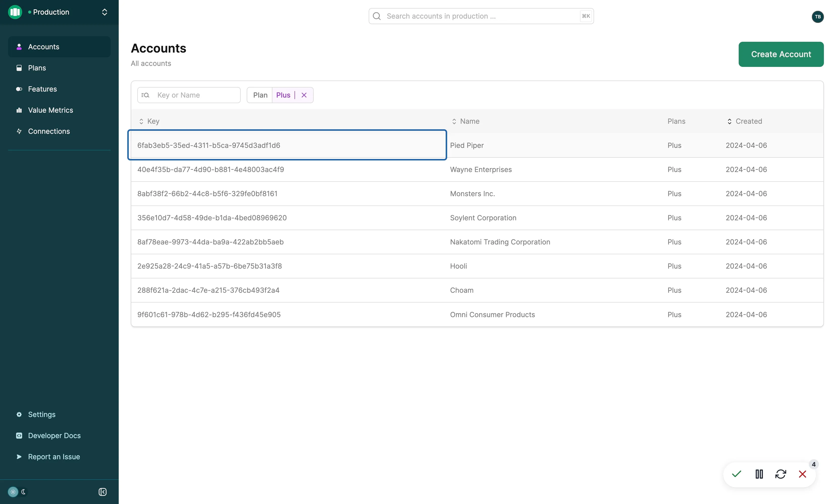Collapse the sidebar with the panel icon
836x504 pixels.
click(x=102, y=492)
